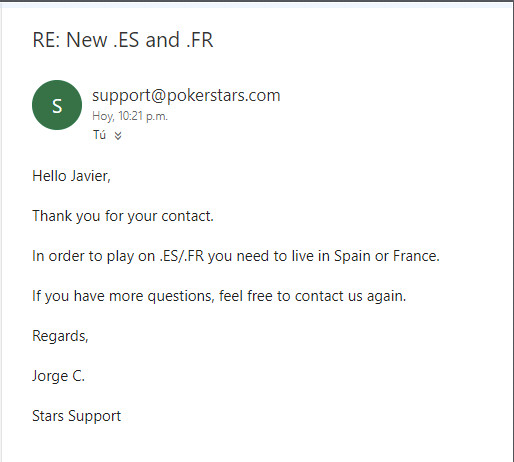Click the Jorge C. signature name
The image size is (514, 462).
click(58, 376)
